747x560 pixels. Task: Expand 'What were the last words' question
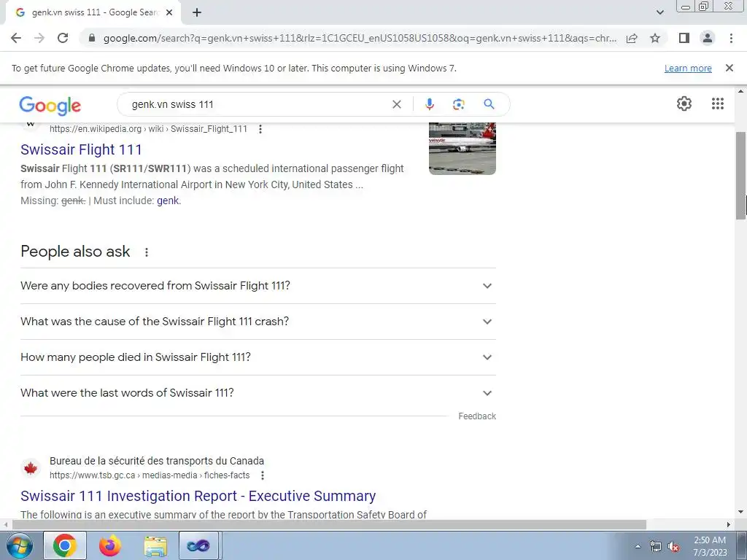258,393
